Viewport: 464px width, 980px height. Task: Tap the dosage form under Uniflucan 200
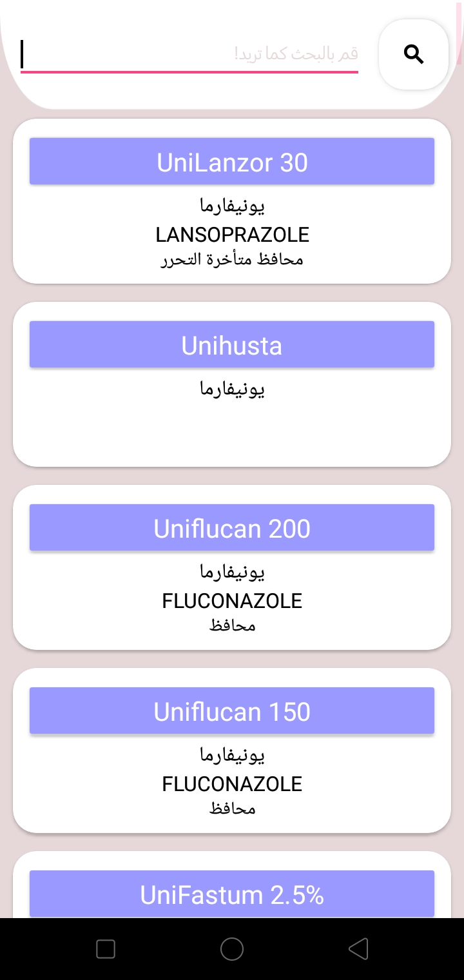[x=232, y=625]
